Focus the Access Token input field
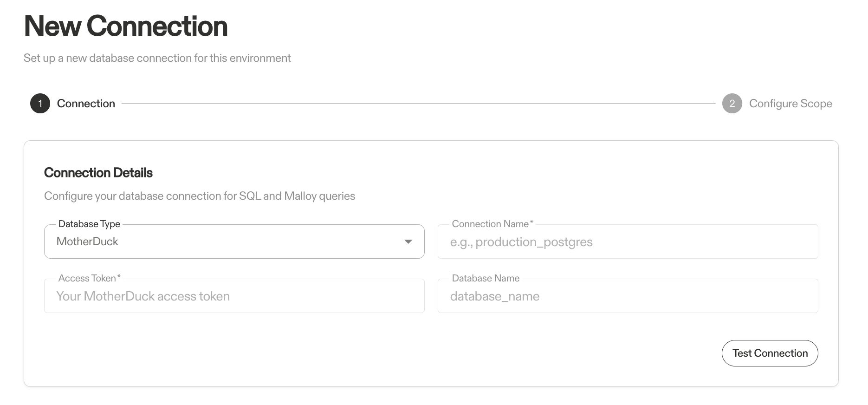868x405 pixels. pyautogui.click(x=234, y=296)
